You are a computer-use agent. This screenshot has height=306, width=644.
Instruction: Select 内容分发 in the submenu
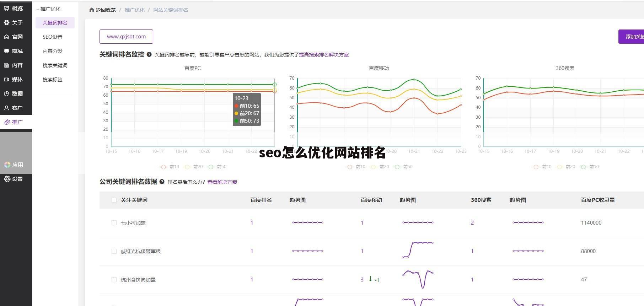click(x=53, y=51)
